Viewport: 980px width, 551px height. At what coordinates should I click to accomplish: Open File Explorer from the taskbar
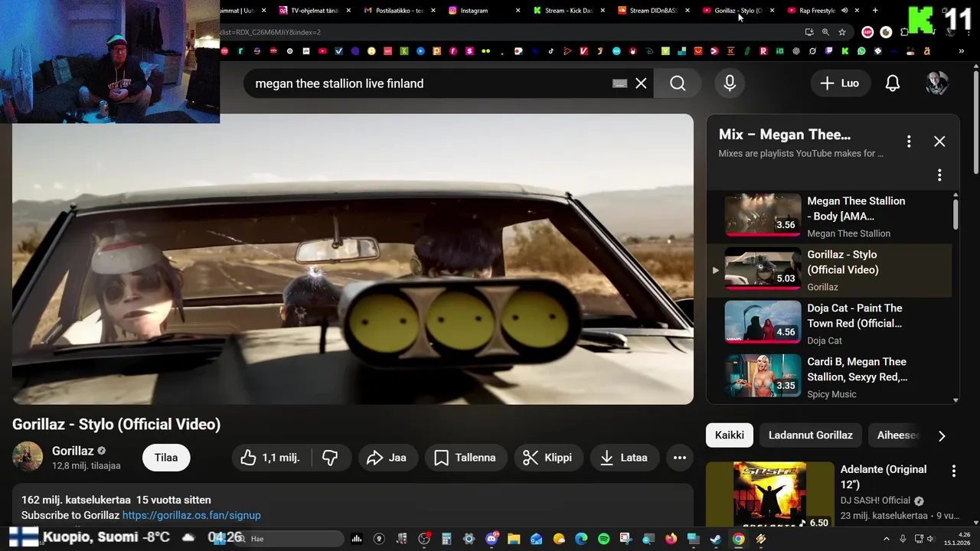tap(514, 539)
